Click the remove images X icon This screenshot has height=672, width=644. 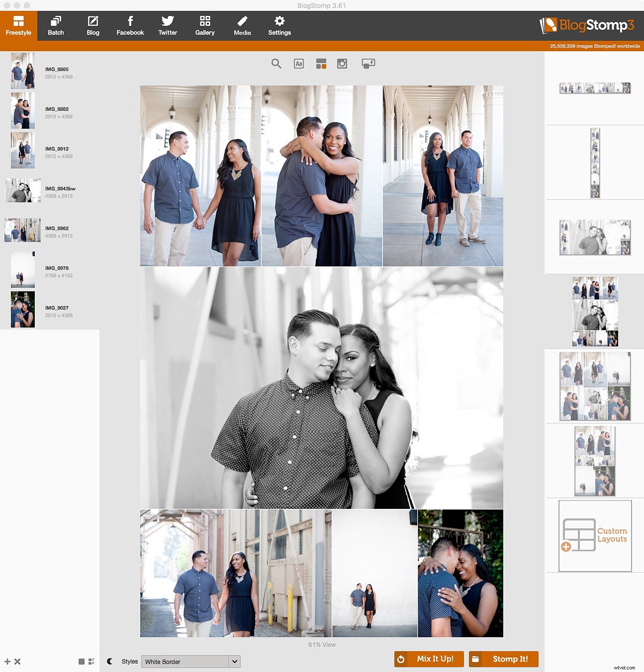[17, 662]
